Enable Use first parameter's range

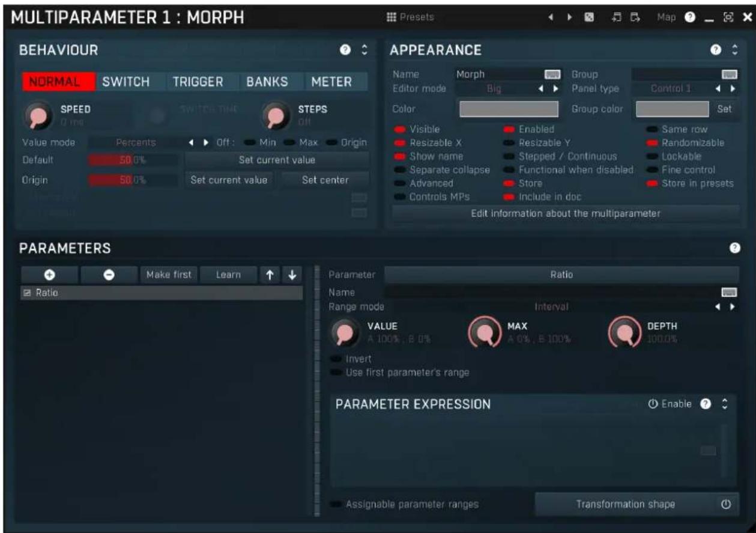tap(400, 372)
